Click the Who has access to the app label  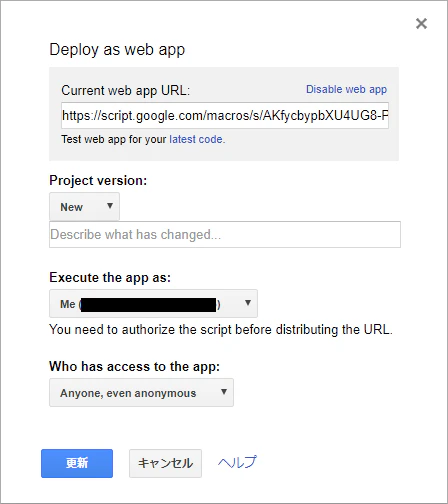135,366
